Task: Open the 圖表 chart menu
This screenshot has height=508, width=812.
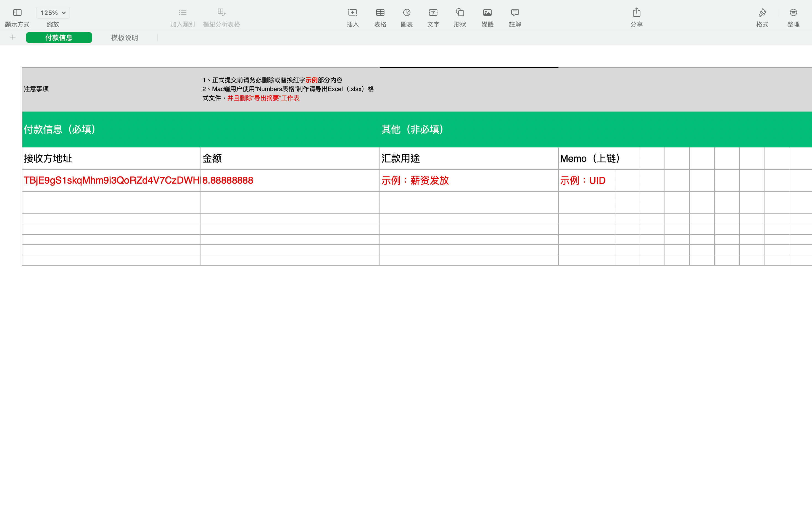Action: pyautogui.click(x=407, y=13)
